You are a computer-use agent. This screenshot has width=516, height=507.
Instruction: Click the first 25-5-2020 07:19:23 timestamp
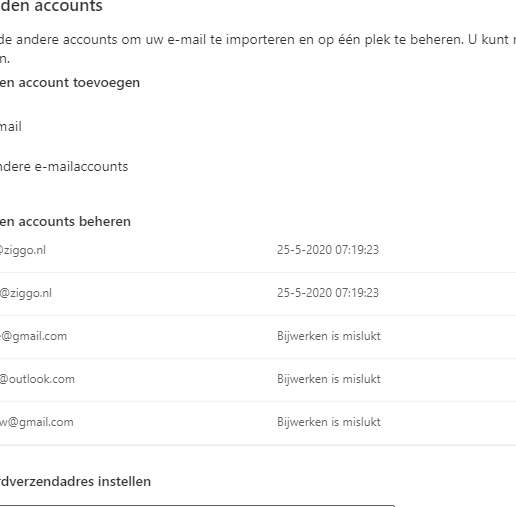coord(328,250)
